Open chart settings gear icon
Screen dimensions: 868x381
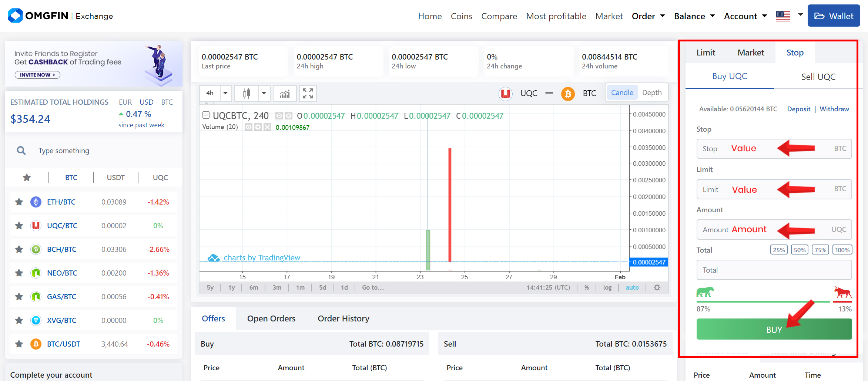pyautogui.click(x=657, y=287)
